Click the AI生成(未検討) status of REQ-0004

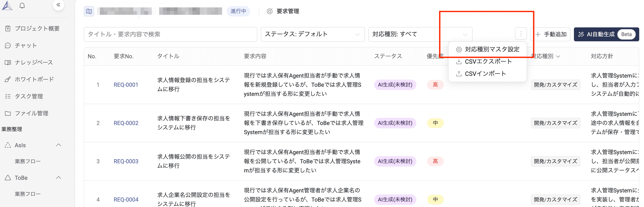coord(395,200)
